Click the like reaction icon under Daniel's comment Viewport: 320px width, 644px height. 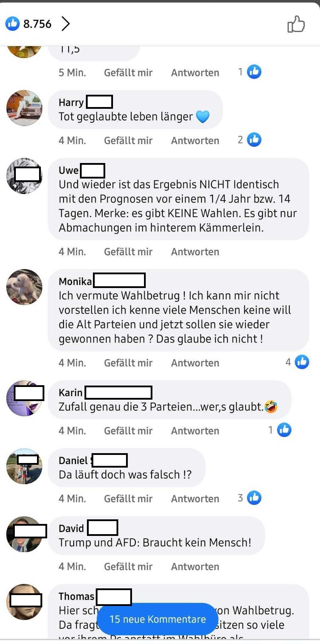coord(254,498)
